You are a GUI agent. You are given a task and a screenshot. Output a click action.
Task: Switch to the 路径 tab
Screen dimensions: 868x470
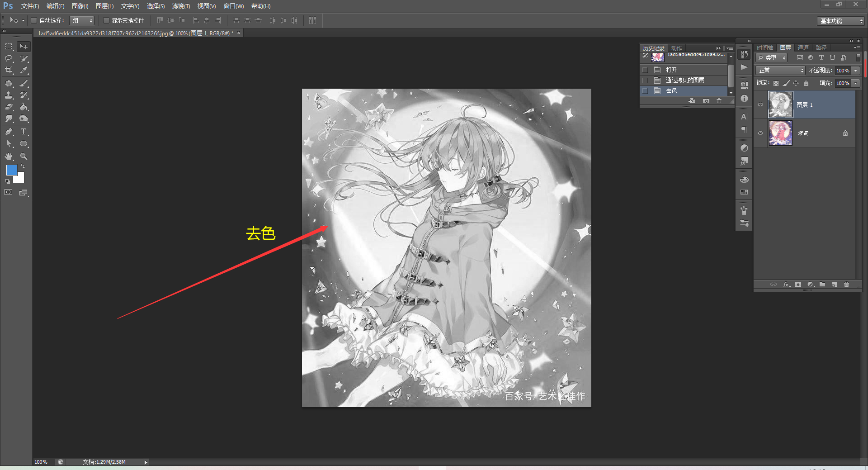821,47
